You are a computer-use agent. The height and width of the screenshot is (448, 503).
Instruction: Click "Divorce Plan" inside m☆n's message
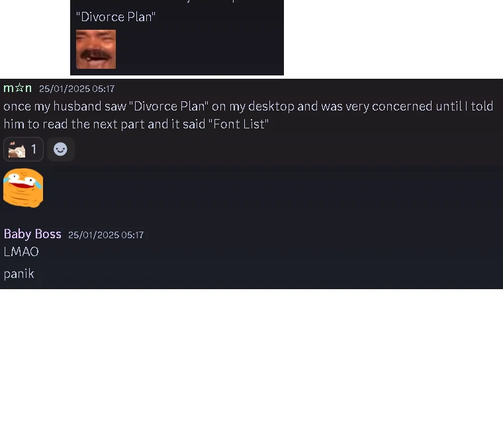coord(169,107)
